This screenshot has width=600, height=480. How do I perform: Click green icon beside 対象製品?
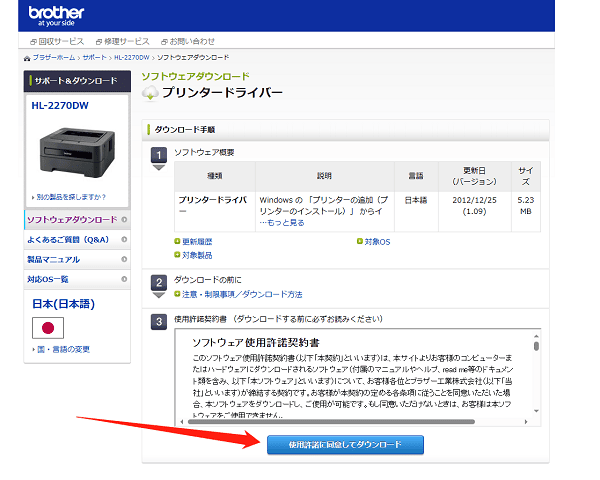pyautogui.click(x=177, y=255)
